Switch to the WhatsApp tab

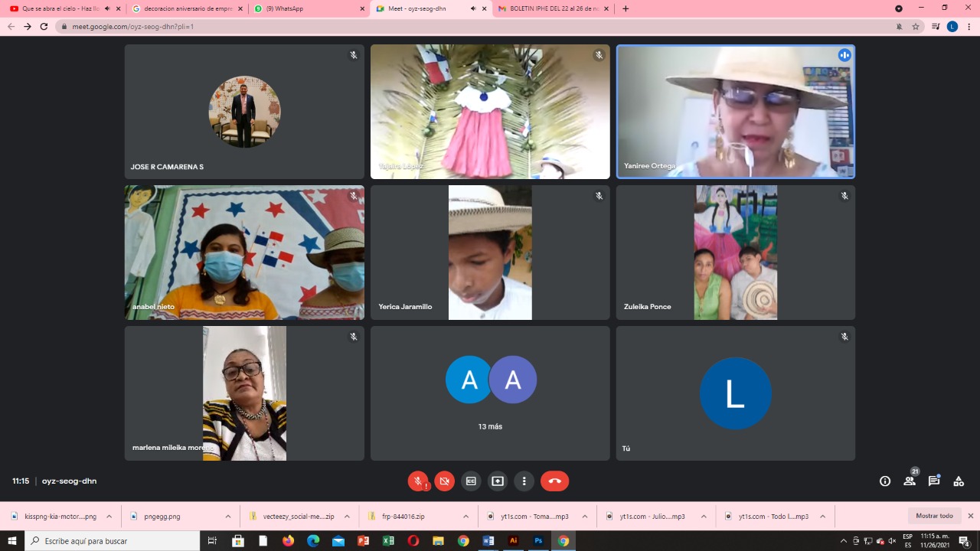coord(309,8)
